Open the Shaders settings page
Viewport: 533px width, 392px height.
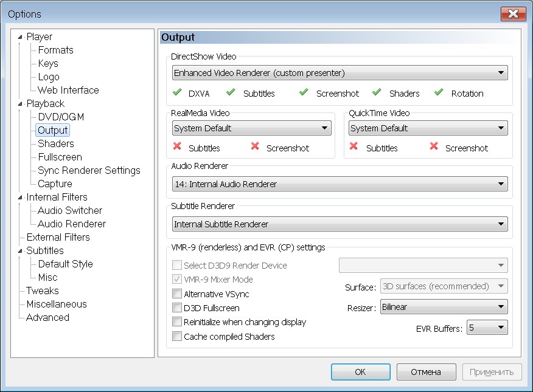(x=56, y=144)
